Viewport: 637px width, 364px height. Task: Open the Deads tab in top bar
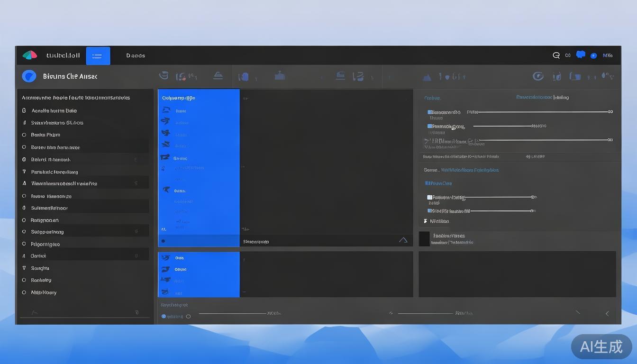136,56
